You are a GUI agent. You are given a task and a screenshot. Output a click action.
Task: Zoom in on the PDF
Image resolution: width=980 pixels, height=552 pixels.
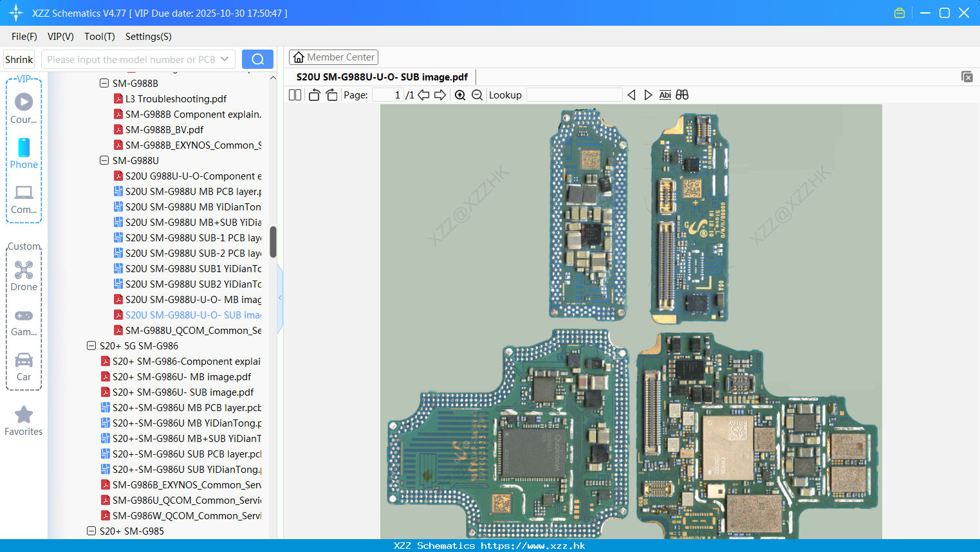coord(460,95)
